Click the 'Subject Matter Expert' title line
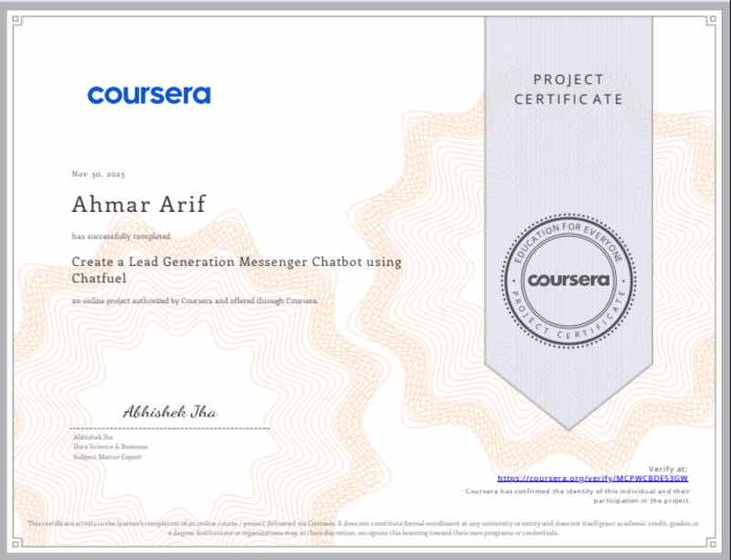This screenshot has height=560, width=731. coord(107,457)
